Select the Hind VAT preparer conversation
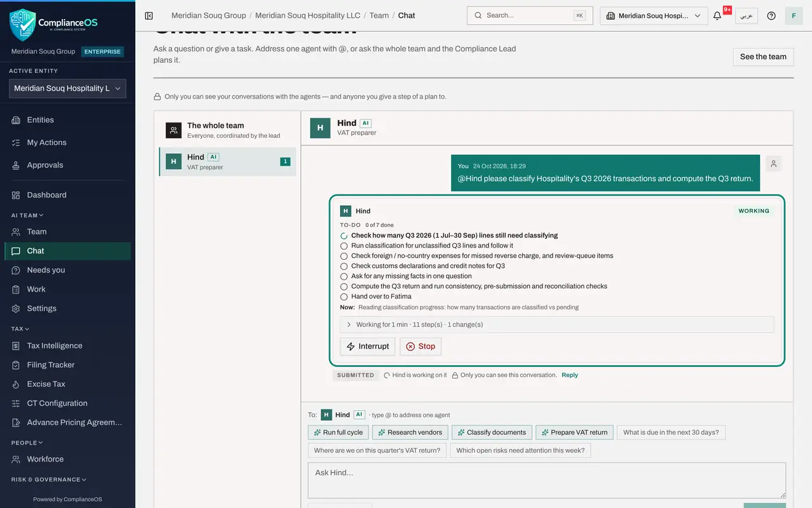Viewport: 812px width, 508px height. click(228, 162)
